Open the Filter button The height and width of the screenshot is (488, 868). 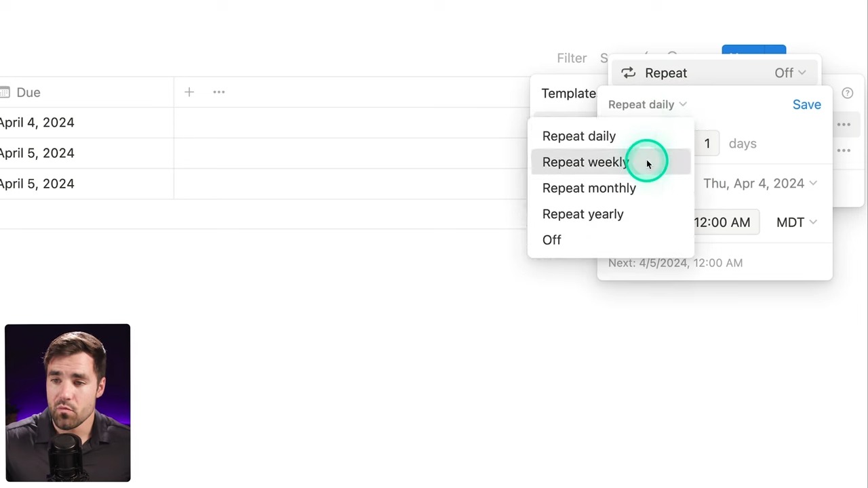(572, 58)
